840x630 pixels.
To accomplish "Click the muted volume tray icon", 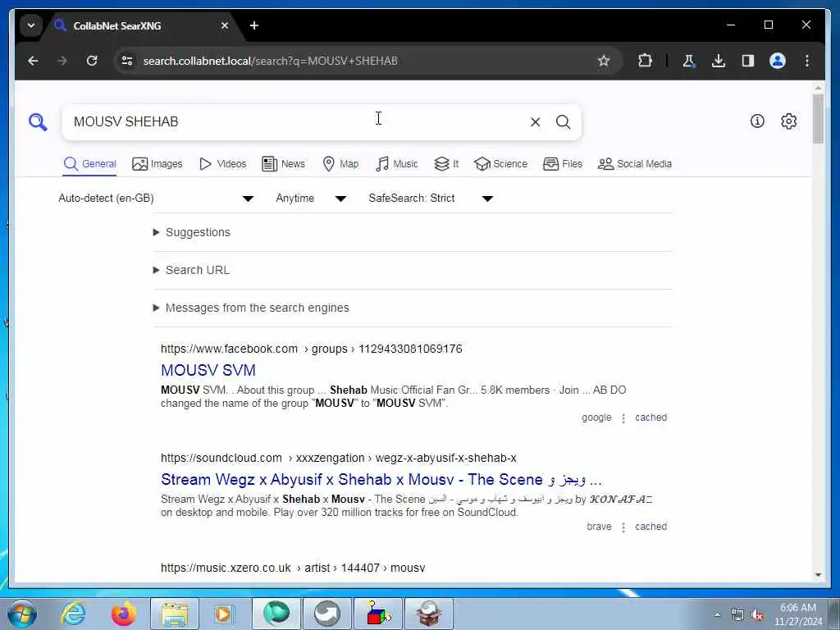I will pyautogui.click(x=757, y=615).
